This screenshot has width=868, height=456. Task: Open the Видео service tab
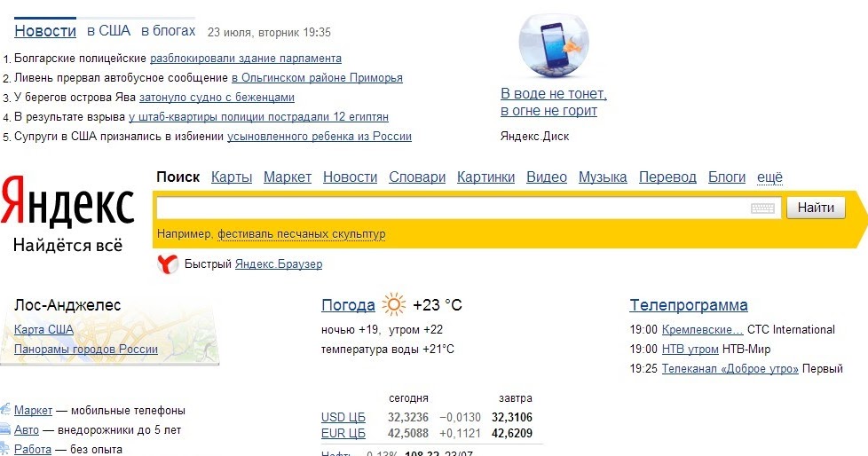(x=547, y=177)
